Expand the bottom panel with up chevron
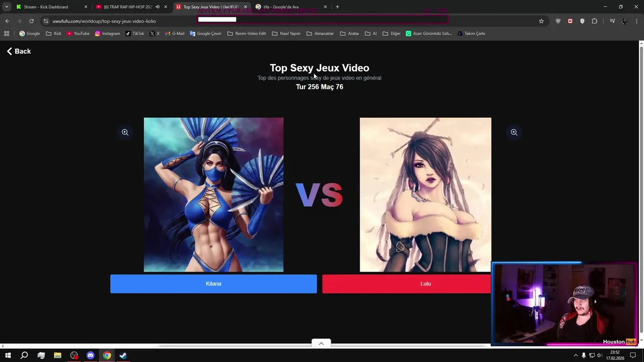Image resolution: width=644 pixels, height=362 pixels. pyautogui.click(x=321, y=343)
